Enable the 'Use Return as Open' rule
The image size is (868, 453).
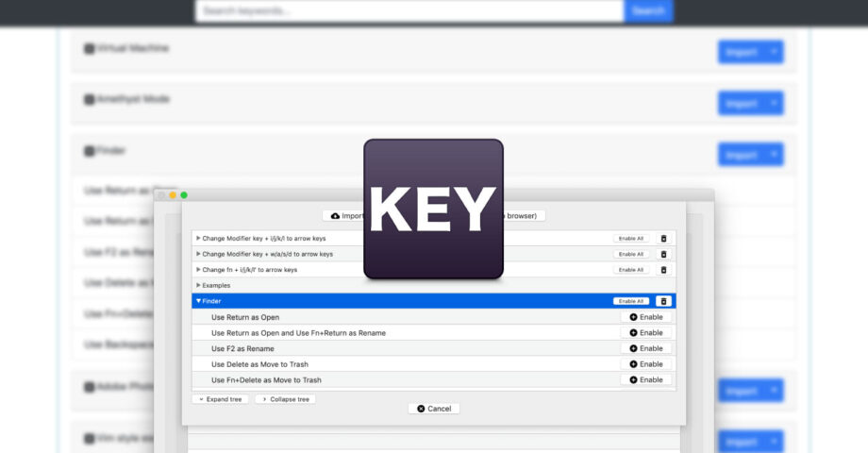point(646,317)
